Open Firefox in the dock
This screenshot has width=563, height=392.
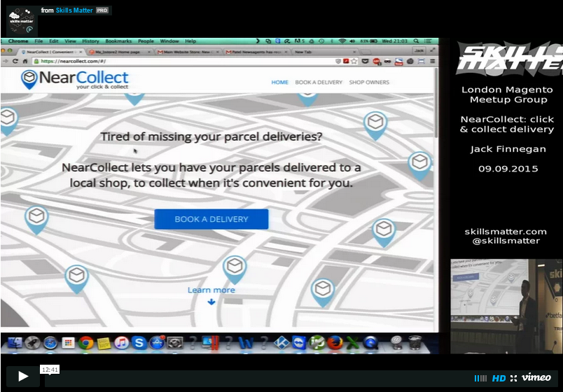pyautogui.click(x=335, y=343)
